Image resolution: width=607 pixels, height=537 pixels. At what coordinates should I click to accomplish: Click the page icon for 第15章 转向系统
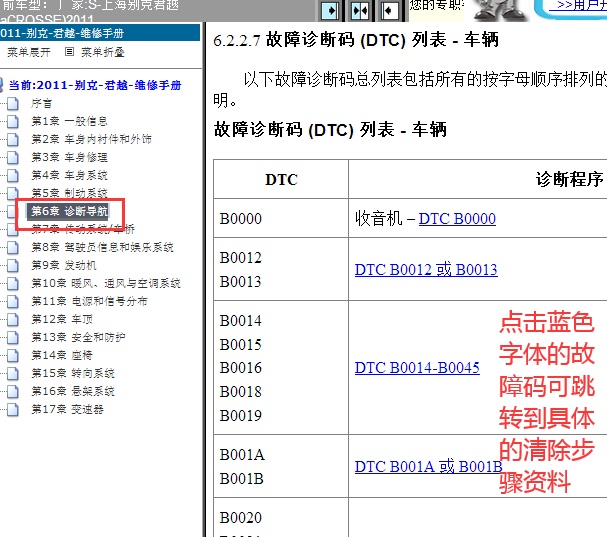[x=13, y=373]
